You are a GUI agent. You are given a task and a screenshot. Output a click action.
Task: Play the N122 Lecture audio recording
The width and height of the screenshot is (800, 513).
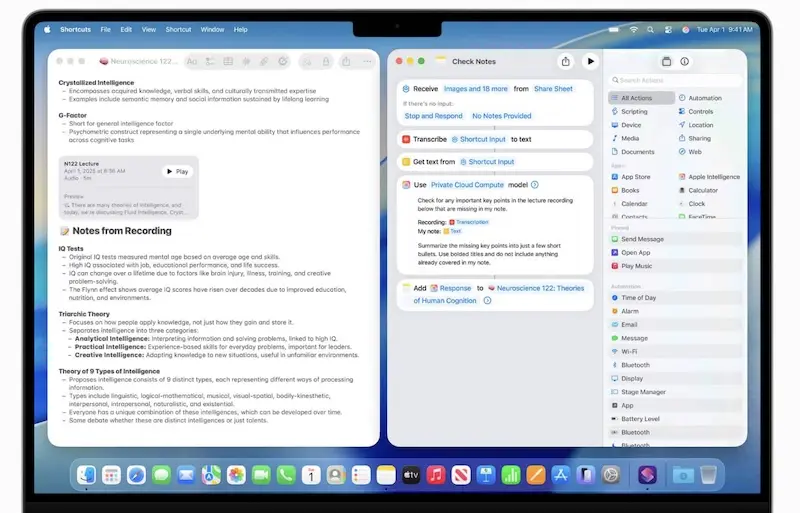click(178, 172)
